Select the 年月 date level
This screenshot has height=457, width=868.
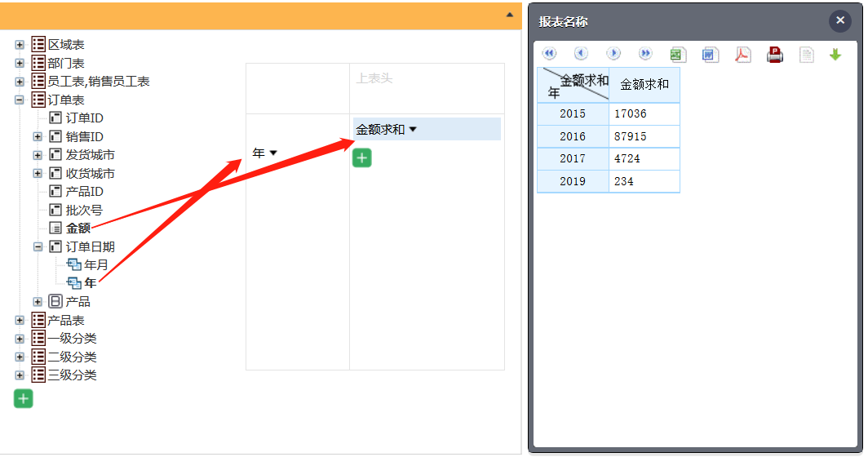[x=96, y=264]
